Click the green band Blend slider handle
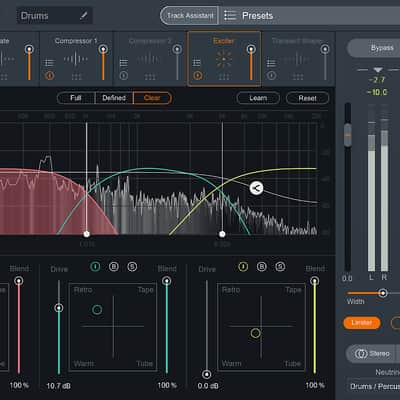 click(x=167, y=281)
